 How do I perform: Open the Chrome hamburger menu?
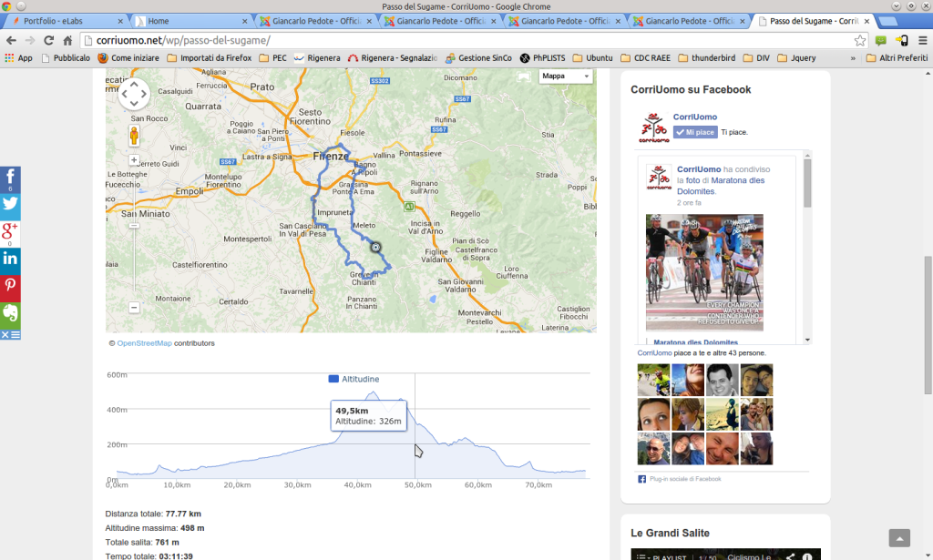[x=923, y=40]
